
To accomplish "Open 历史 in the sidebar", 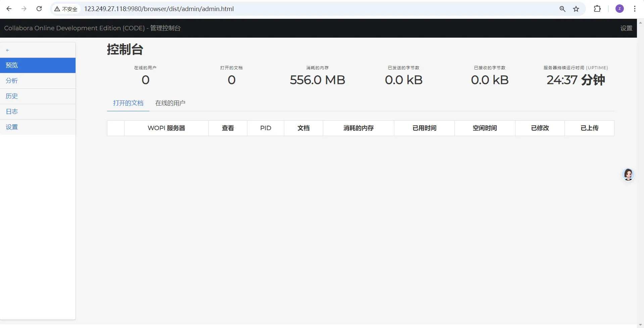I will 12,96.
